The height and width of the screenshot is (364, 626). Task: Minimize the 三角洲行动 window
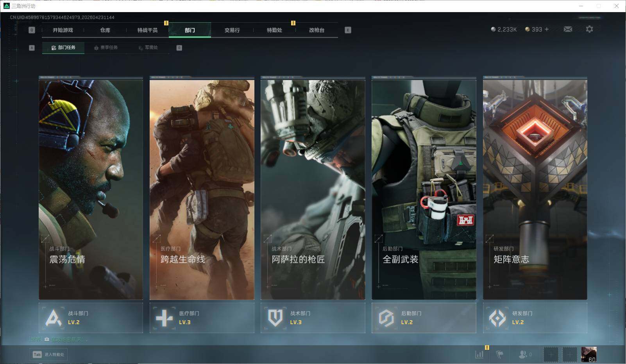tap(581, 6)
